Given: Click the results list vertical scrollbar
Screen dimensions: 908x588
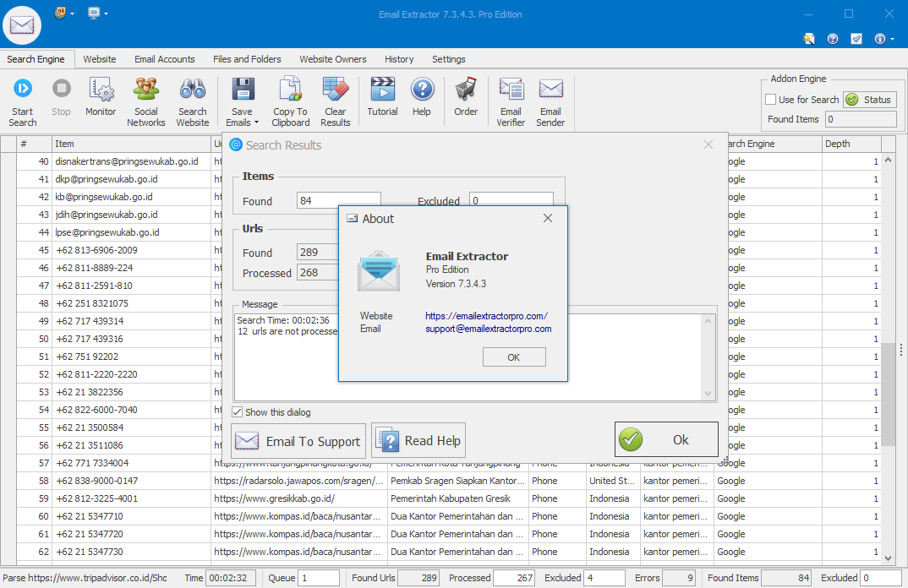Looking at the screenshot, I should 888,394.
